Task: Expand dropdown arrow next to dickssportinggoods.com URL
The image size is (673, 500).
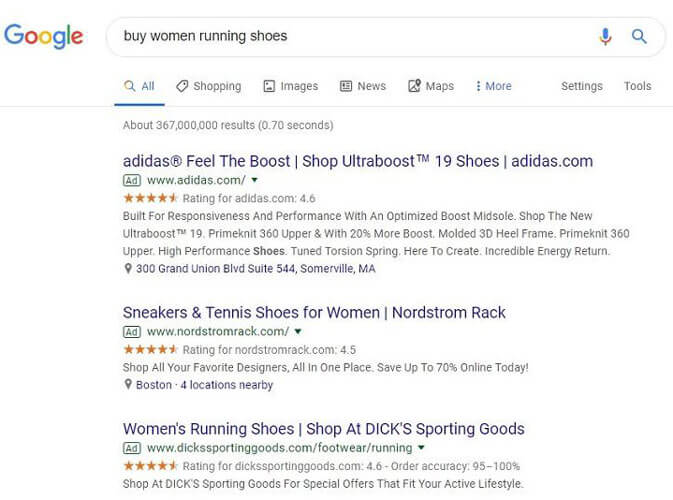Action: [x=421, y=448]
